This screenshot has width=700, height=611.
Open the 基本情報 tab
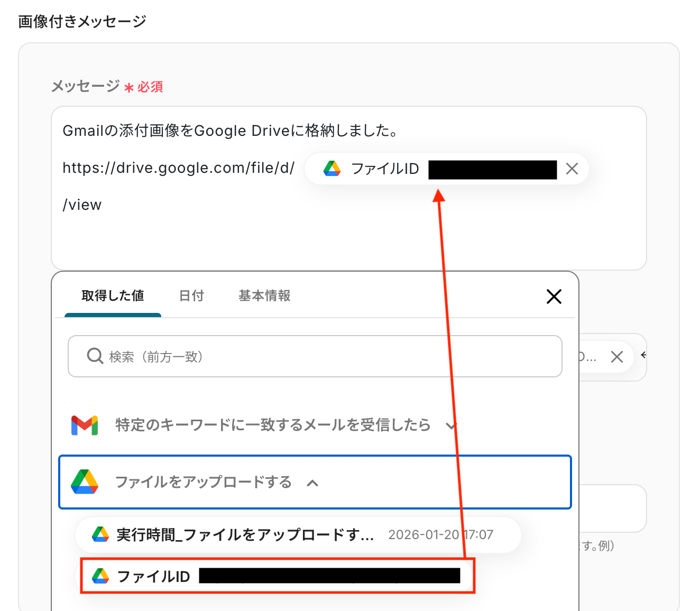click(264, 296)
